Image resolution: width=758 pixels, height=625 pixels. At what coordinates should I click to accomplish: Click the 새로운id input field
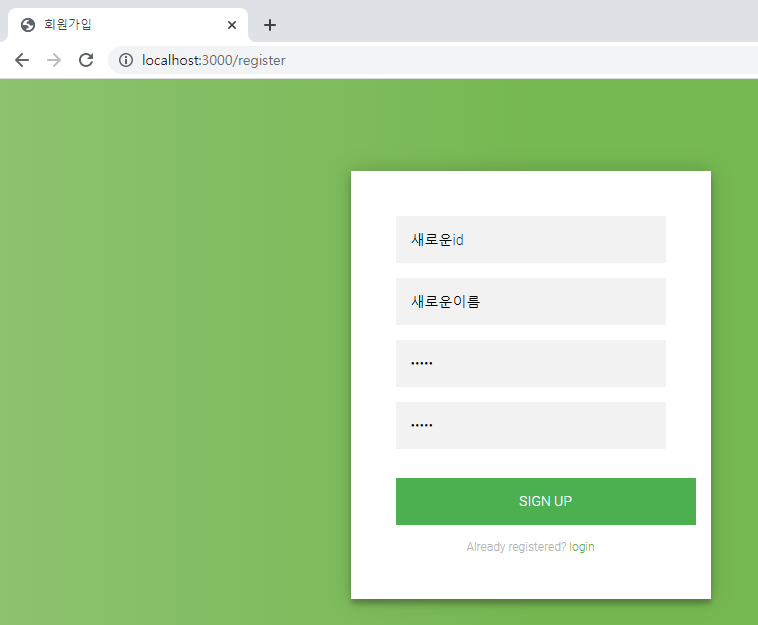(531, 239)
